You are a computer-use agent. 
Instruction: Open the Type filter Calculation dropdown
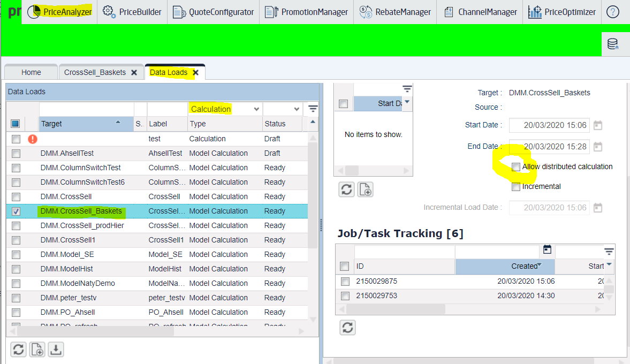[x=256, y=109]
